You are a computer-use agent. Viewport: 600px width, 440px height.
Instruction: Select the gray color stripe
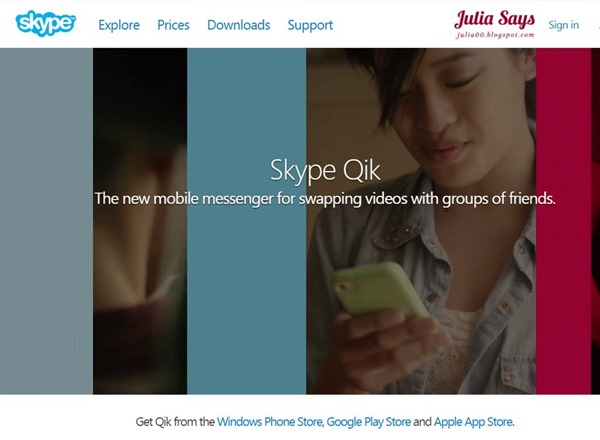(x=46, y=221)
